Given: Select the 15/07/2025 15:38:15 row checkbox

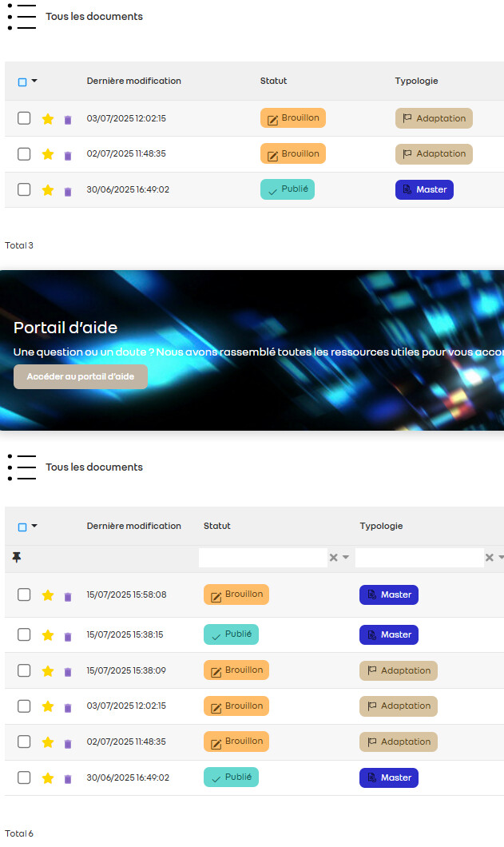Looking at the screenshot, I should pos(24,634).
